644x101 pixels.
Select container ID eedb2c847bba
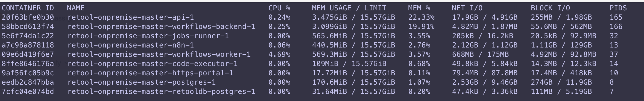click(28, 82)
